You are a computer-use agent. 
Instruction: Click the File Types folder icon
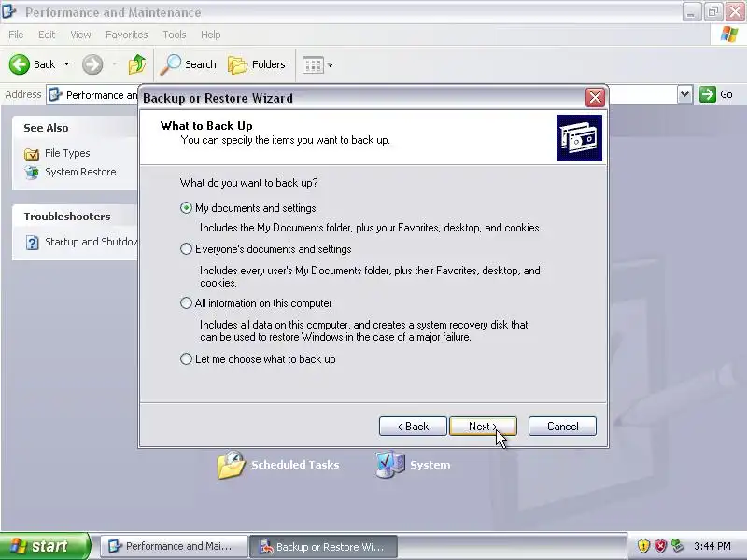(32, 154)
